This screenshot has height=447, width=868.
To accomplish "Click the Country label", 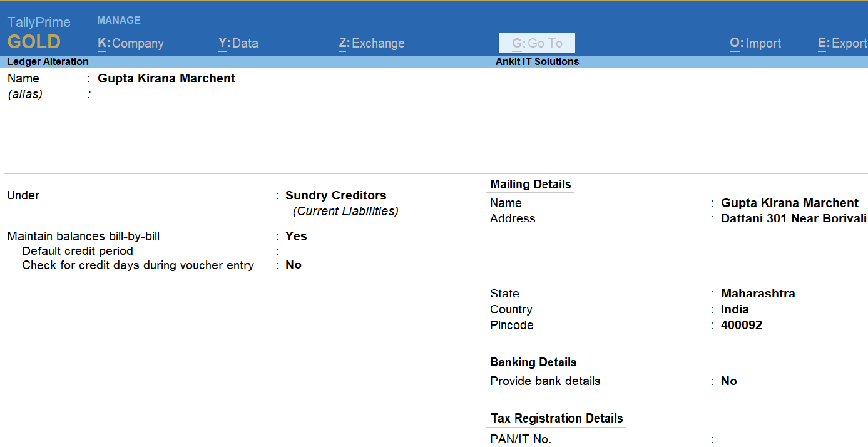I will point(511,309).
